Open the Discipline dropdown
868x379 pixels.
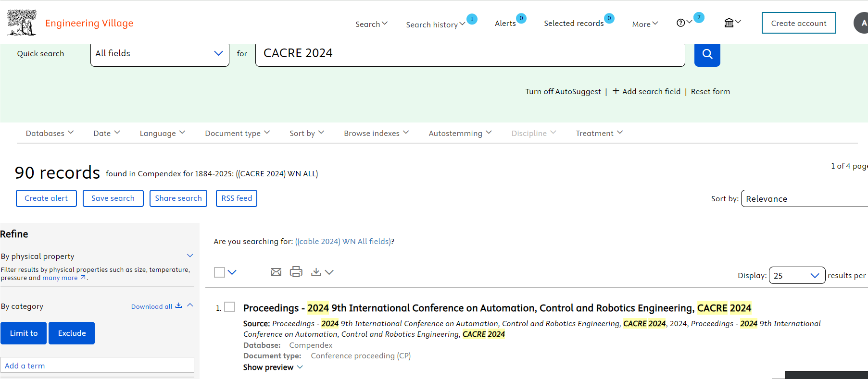[x=534, y=133]
